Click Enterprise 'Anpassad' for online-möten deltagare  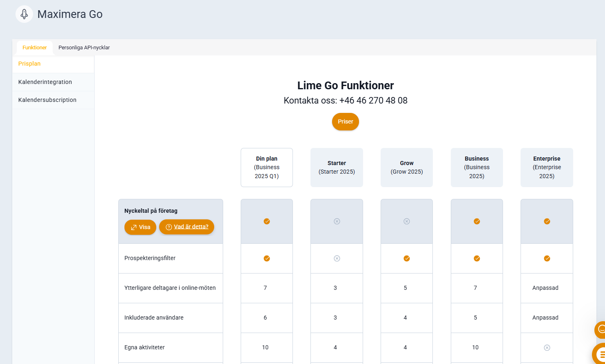pos(545,288)
